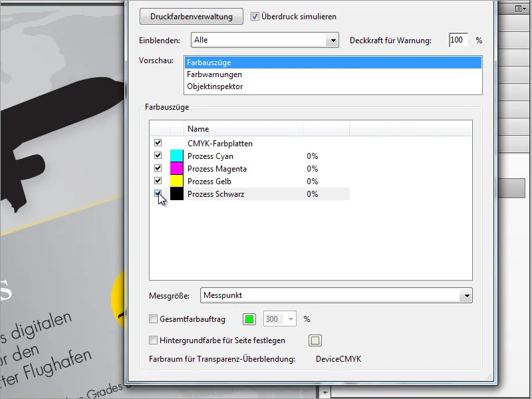The width and height of the screenshot is (532, 399).
Task: Click the Prozess Gelb row label
Action: coord(209,181)
